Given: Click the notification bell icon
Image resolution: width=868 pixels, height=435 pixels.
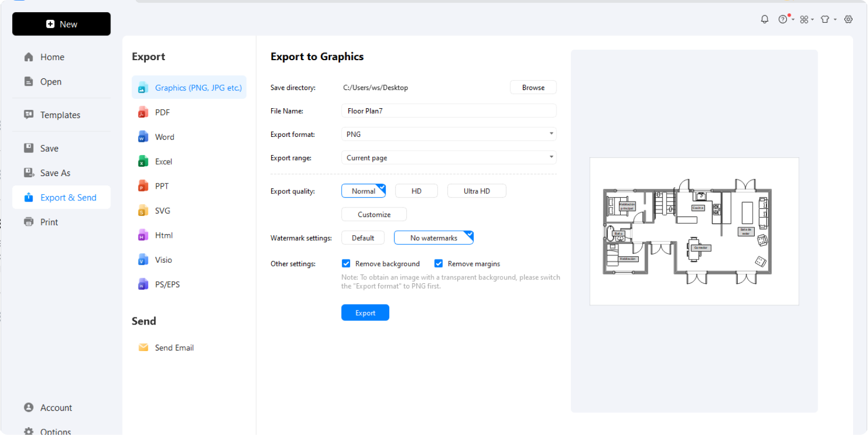Looking at the screenshot, I should click(765, 19).
